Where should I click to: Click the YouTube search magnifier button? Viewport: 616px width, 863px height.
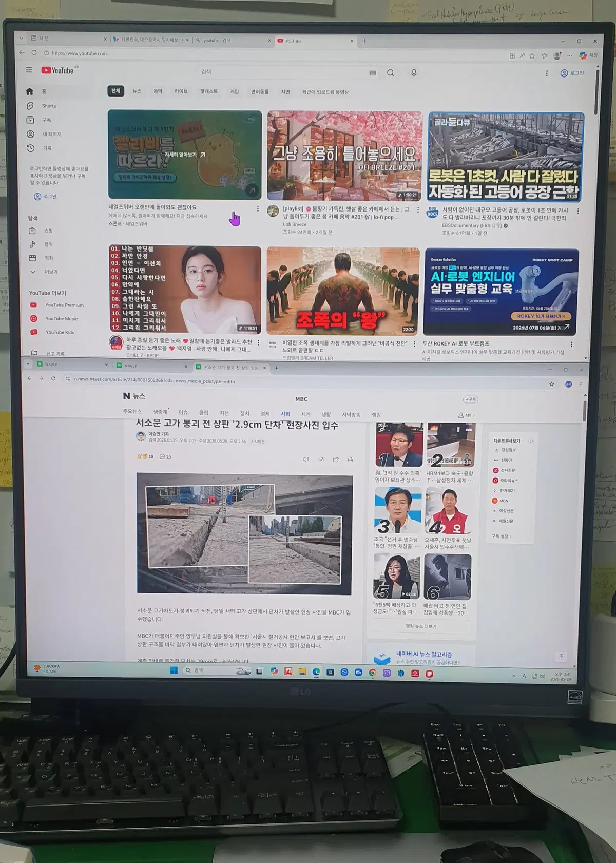[391, 73]
